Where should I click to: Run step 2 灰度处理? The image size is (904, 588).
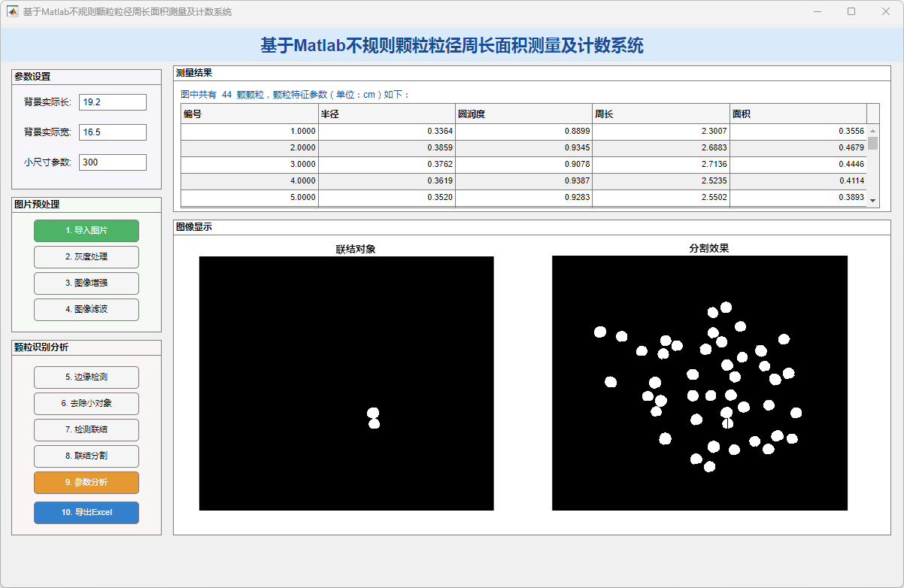(86, 257)
